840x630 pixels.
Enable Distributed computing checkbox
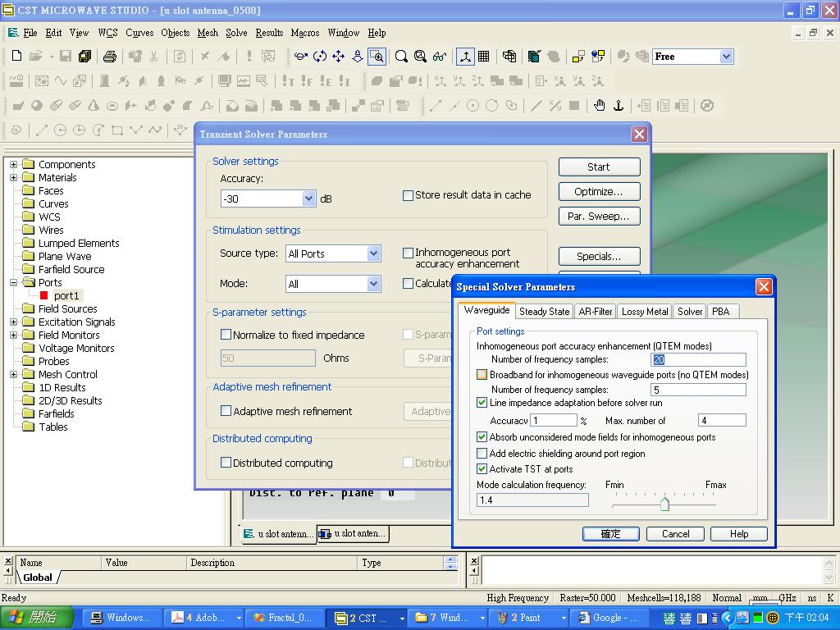pos(226,463)
